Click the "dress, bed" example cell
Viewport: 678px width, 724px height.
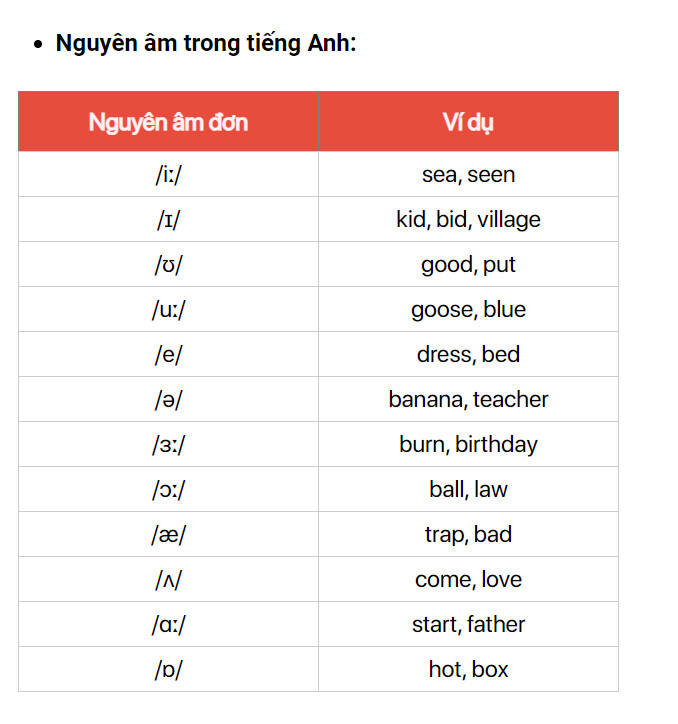coord(468,355)
